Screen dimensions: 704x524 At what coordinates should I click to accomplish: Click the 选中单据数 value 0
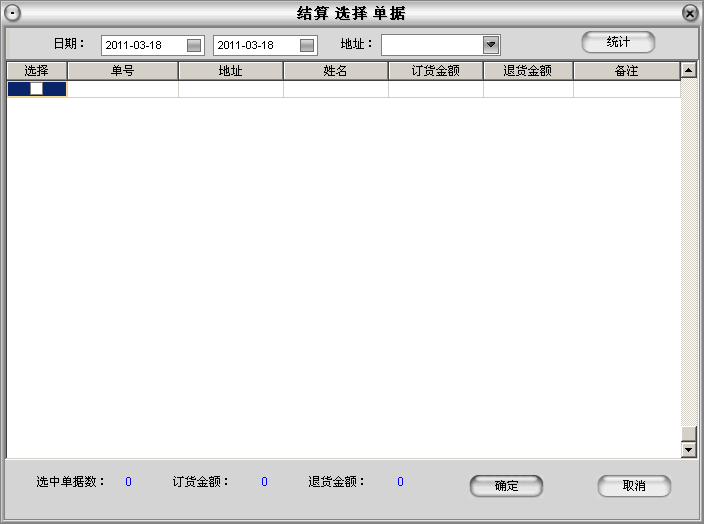click(x=128, y=482)
